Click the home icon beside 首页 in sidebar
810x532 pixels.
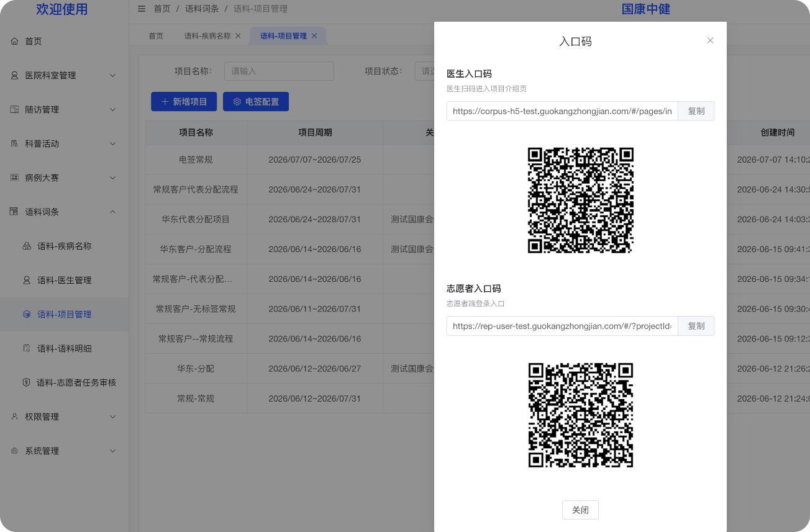coord(14,41)
